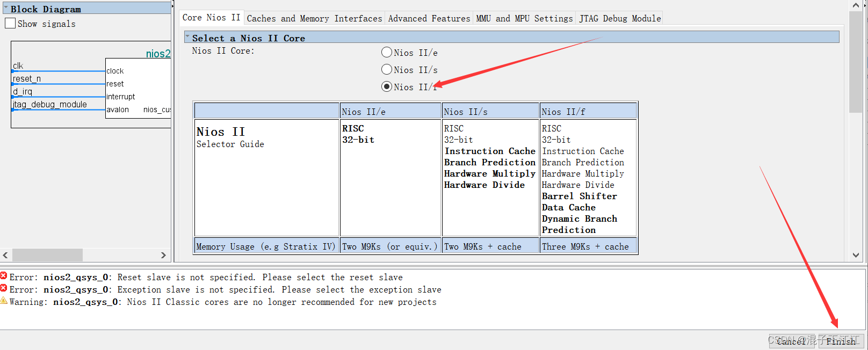Click the avalon port in the block

[x=118, y=110]
